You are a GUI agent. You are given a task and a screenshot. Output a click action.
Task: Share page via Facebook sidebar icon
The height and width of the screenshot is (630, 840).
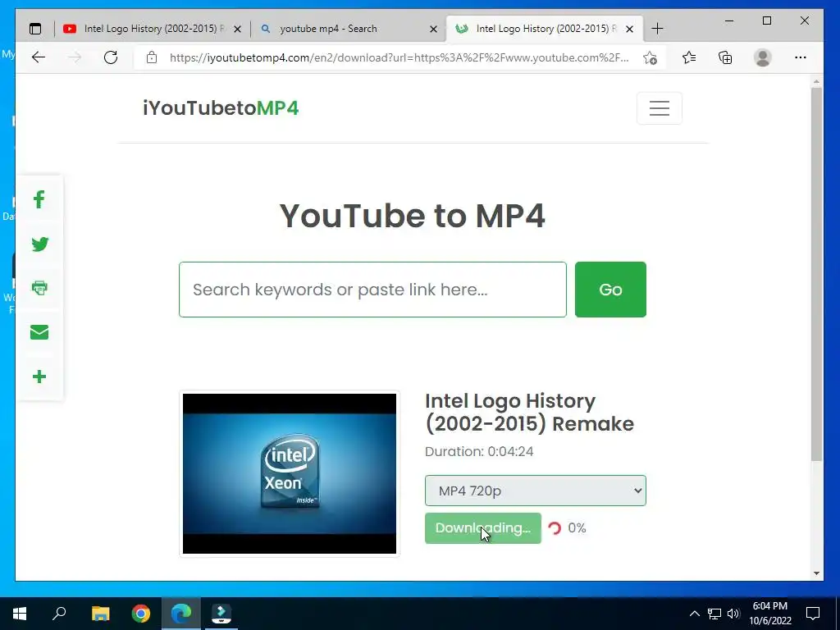point(39,200)
